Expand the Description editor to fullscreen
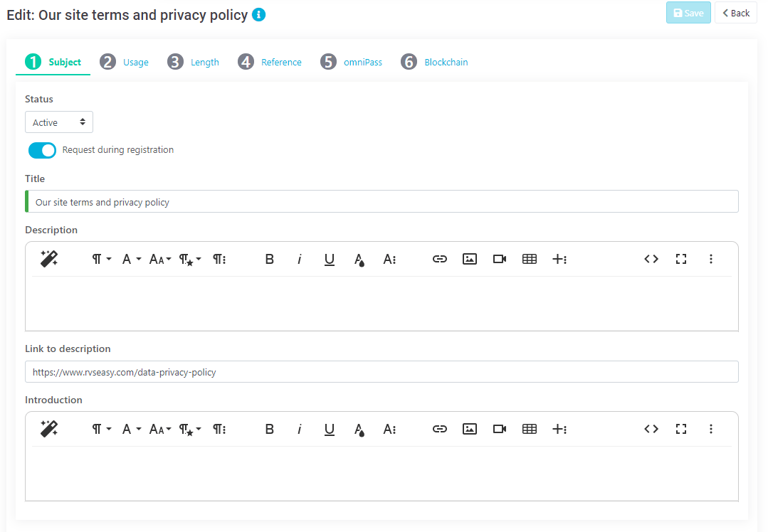Image resolution: width=768 pixels, height=532 pixels. pyautogui.click(x=680, y=259)
